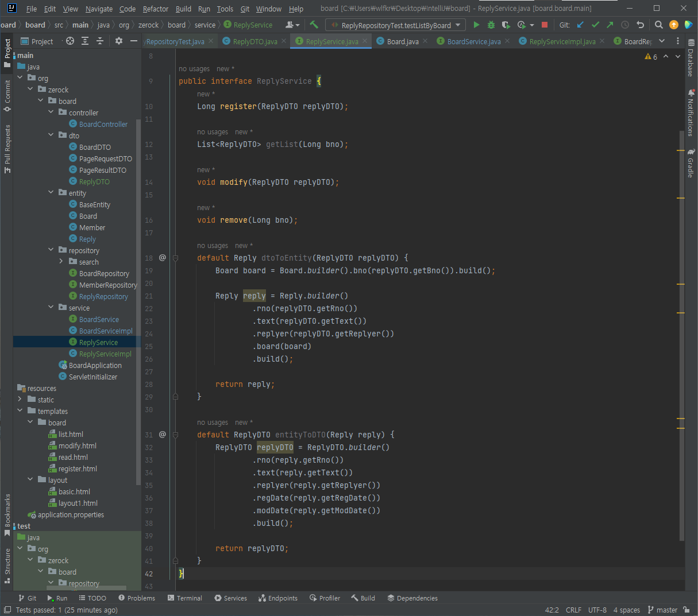Rollback changes with the undo icon

click(641, 25)
